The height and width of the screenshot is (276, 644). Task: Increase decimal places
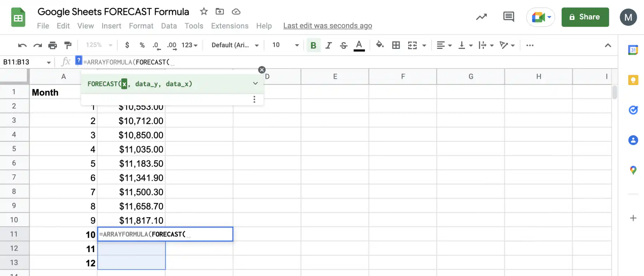(172, 45)
